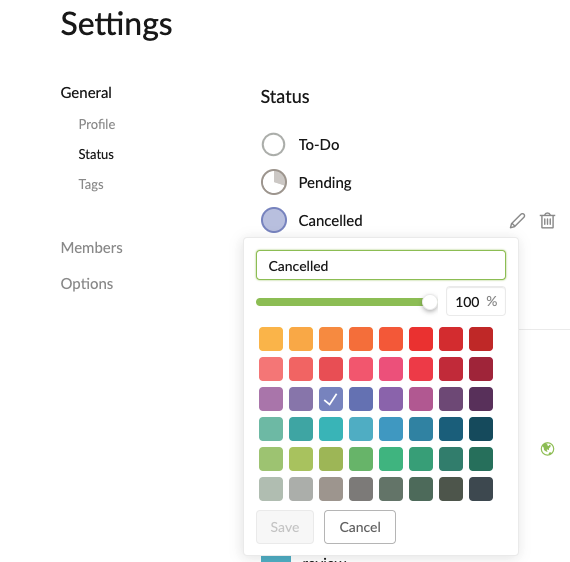Pick the darkest purple swatch
570x562 pixels.
[481, 399]
